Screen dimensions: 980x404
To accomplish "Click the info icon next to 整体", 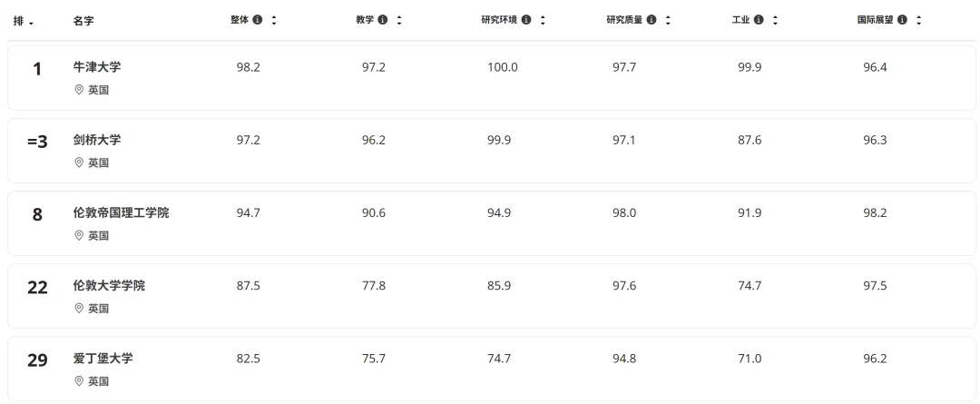I will (x=258, y=20).
